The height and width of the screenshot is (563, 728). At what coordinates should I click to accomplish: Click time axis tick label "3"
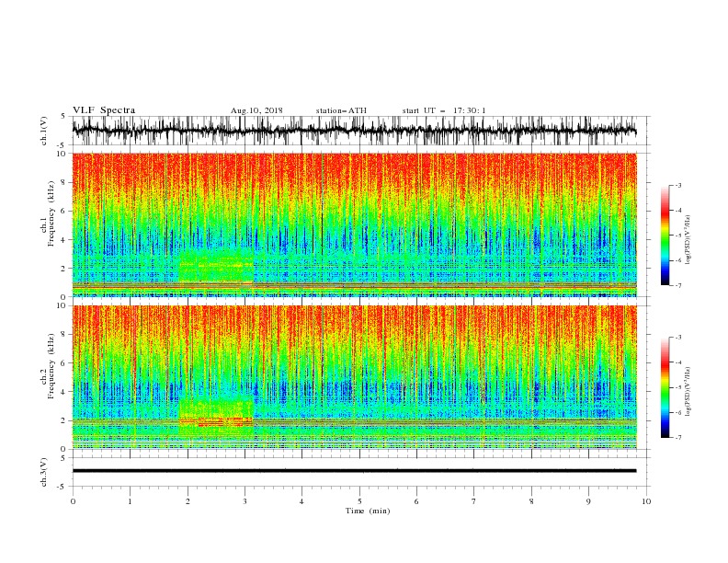tap(245, 501)
